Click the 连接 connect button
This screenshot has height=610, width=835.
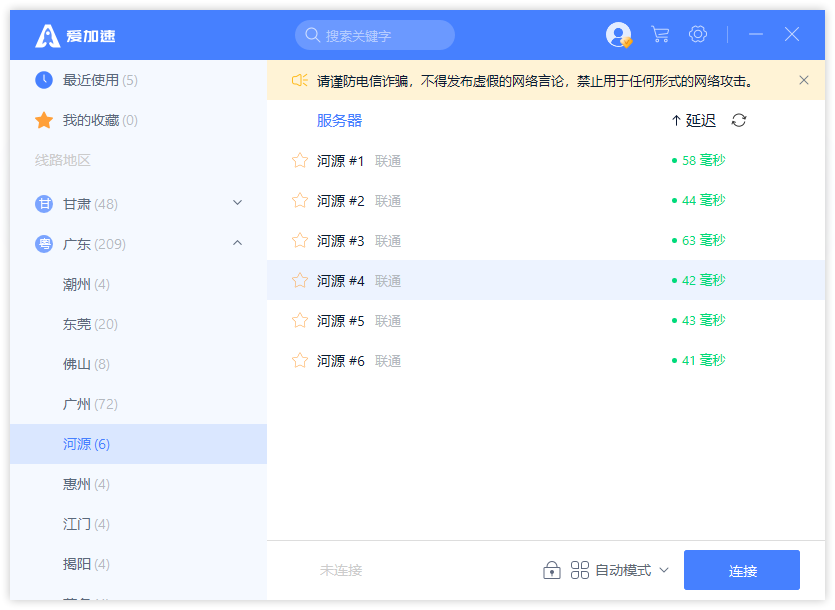coord(742,570)
